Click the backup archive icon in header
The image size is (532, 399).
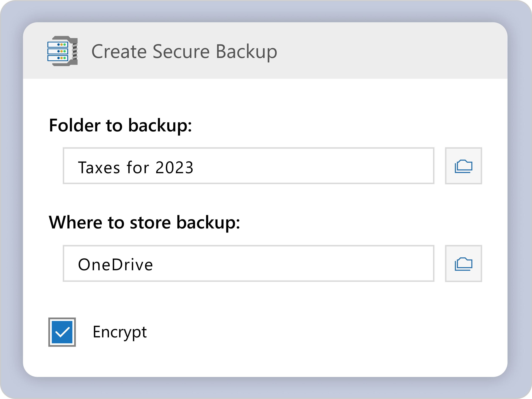pos(63,51)
